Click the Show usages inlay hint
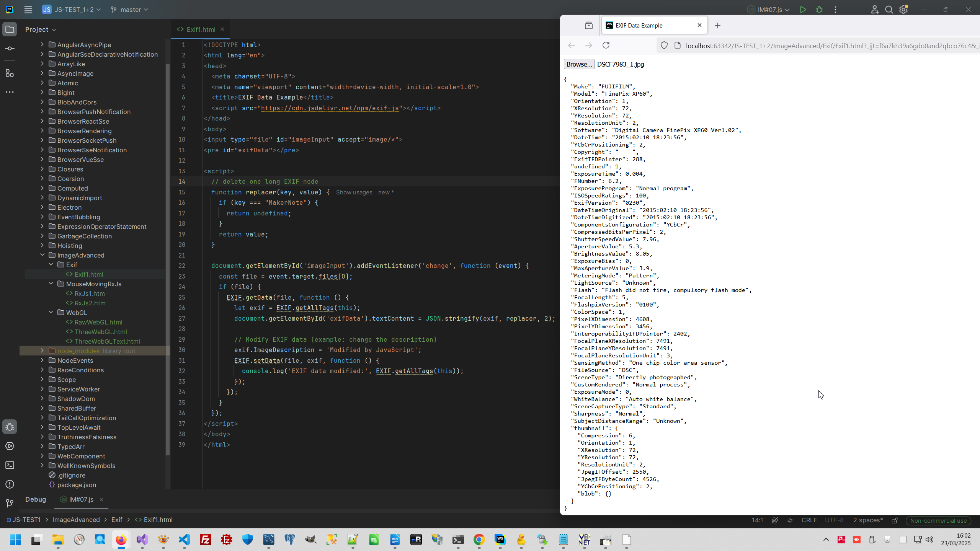 (354, 192)
